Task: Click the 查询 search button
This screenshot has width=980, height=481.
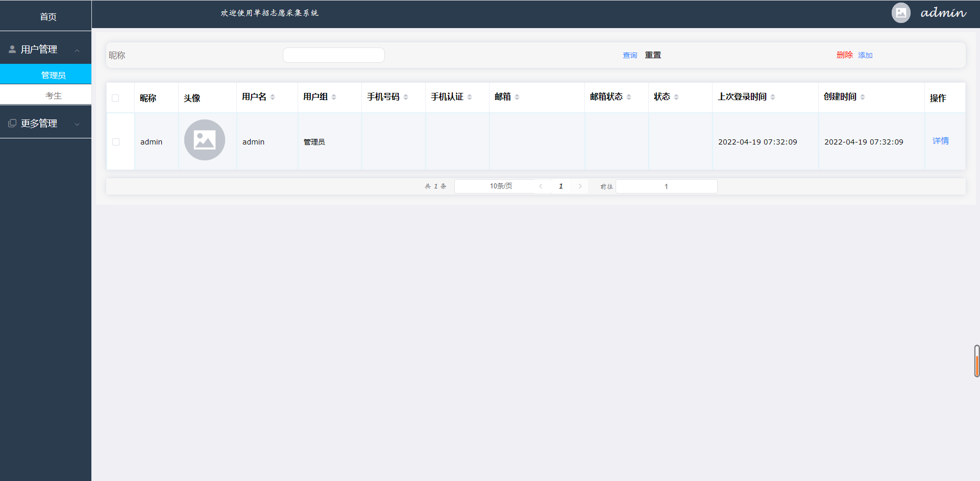Action: 630,55
